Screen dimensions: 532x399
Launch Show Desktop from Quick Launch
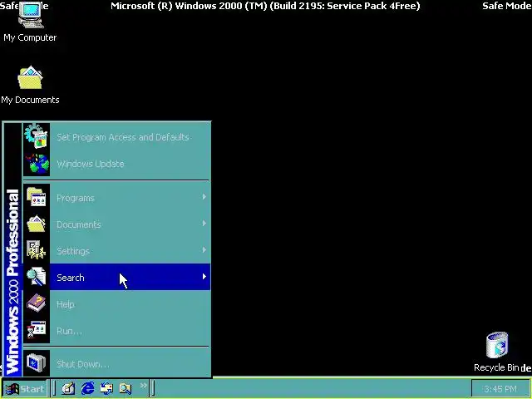coord(68,388)
